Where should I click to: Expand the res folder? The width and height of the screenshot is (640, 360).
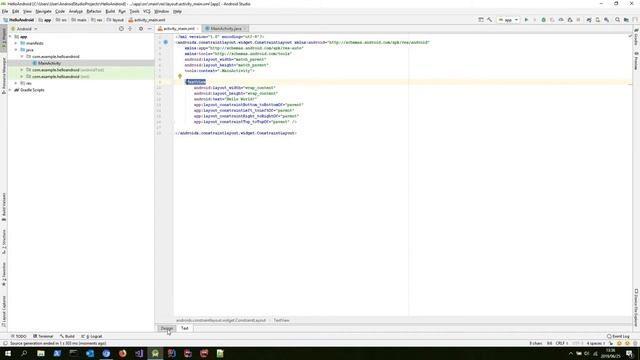pos(16,83)
